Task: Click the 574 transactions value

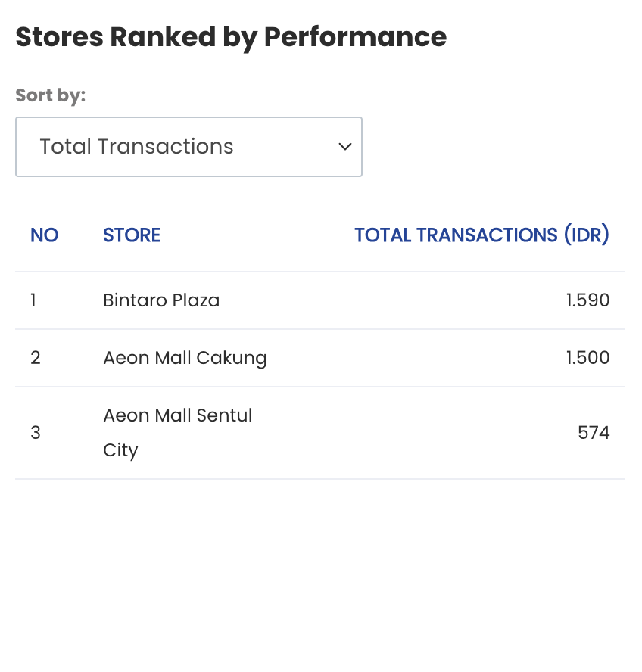Action: [594, 433]
